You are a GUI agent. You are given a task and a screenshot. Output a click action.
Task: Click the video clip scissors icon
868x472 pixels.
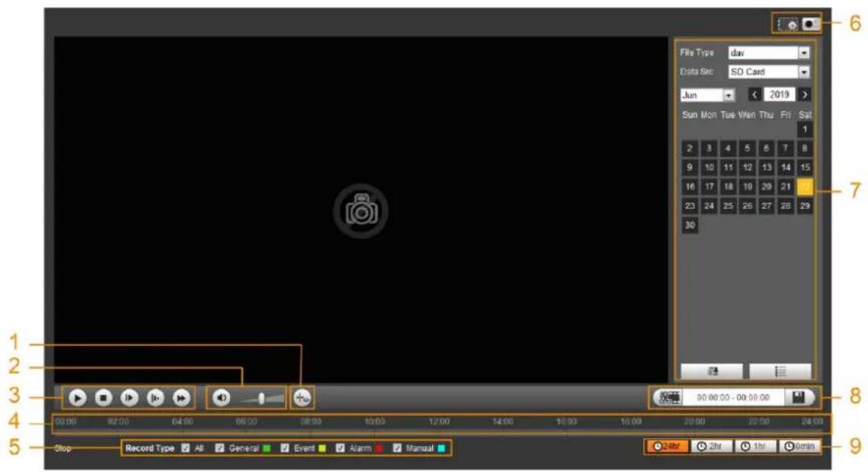click(669, 397)
